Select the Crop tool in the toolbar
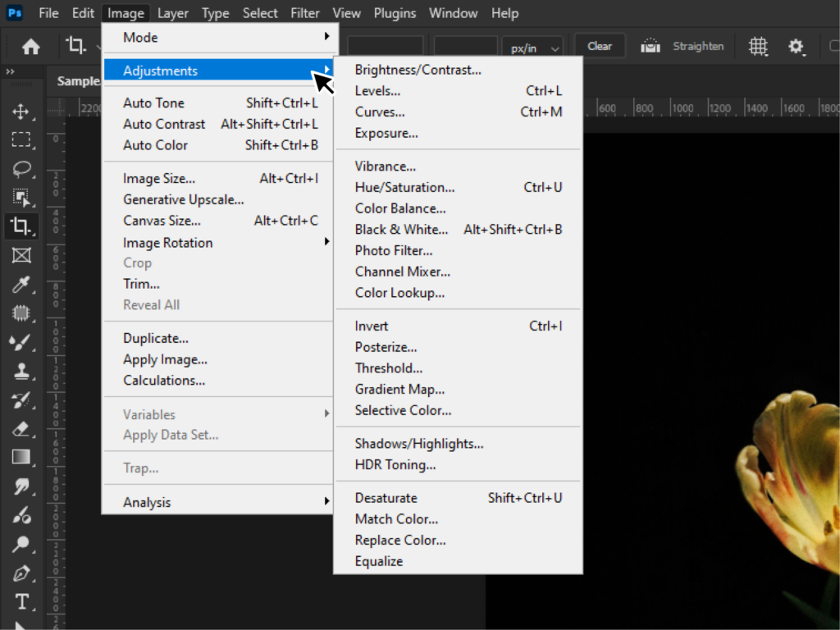The height and width of the screenshot is (630, 840). [x=22, y=226]
